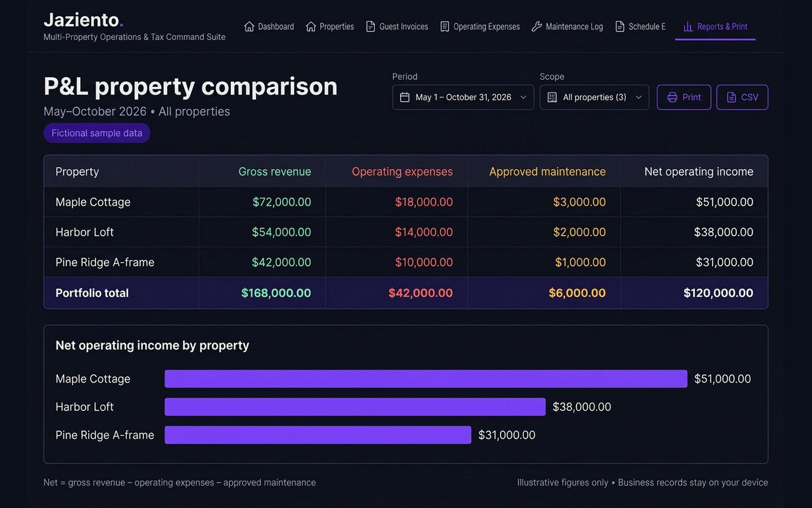This screenshot has width=812, height=508.
Task: Click the Print button
Action: point(684,97)
